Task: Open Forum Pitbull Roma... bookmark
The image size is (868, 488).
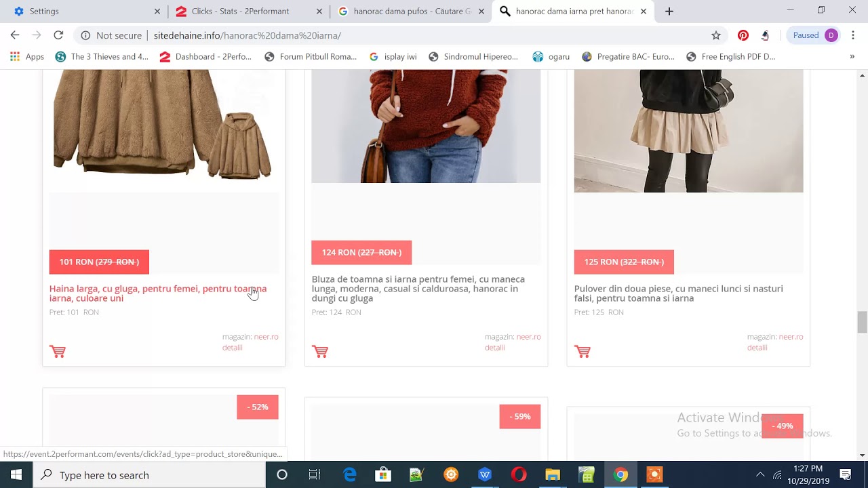Action: tap(311, 57)
